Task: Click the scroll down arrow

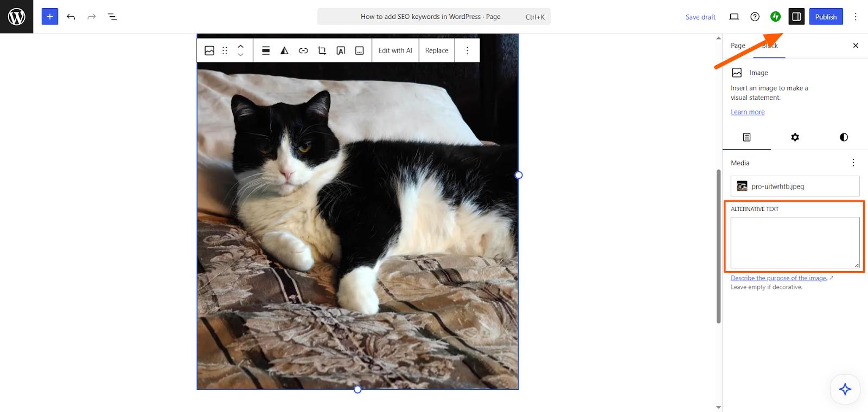Action: pos(718,407)
